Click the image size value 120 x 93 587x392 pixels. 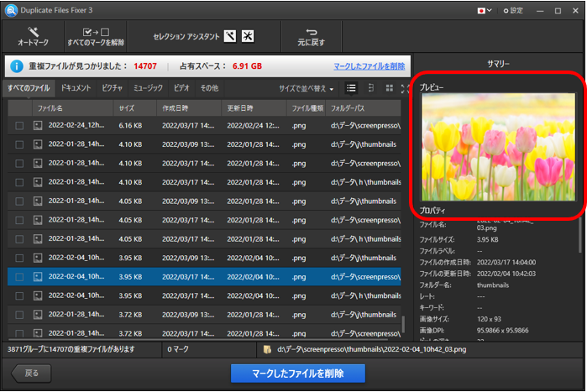click(489, 319)
